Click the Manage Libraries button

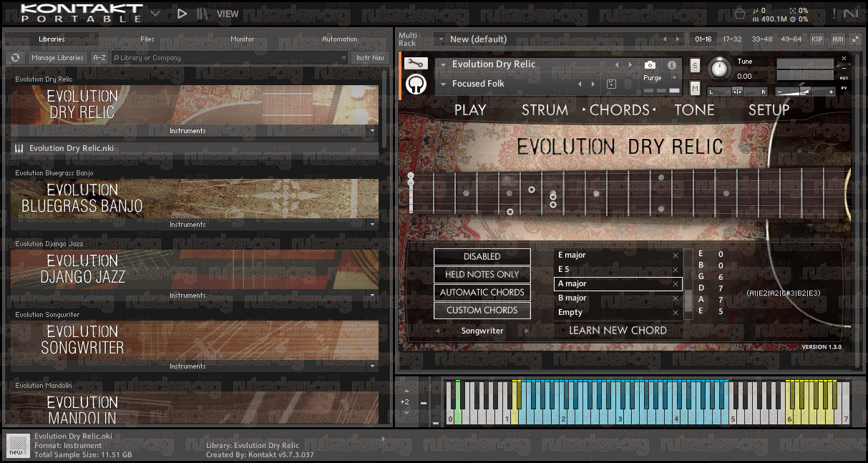point(57,58)
